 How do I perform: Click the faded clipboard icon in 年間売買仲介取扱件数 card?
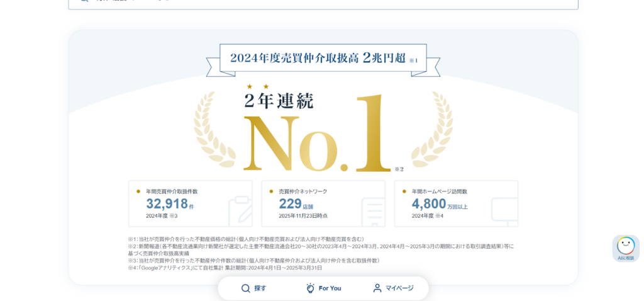click(239, 211)
